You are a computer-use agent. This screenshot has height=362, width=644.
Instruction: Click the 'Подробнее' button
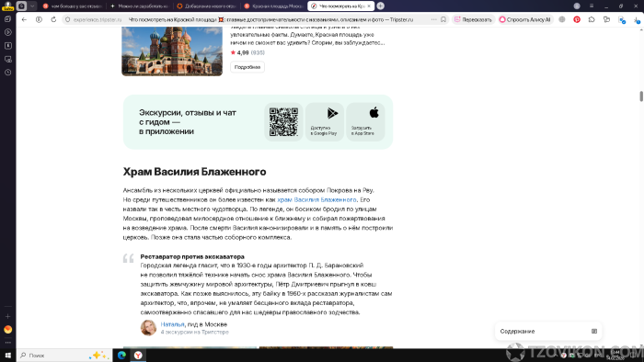pos(247,67)
